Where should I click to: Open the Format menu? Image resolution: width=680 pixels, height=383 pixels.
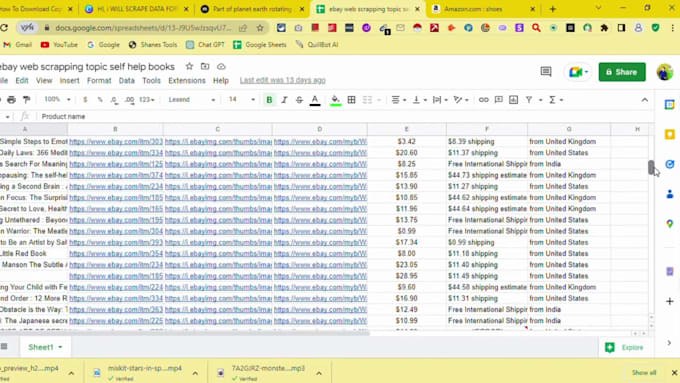(x=99, y=81)
